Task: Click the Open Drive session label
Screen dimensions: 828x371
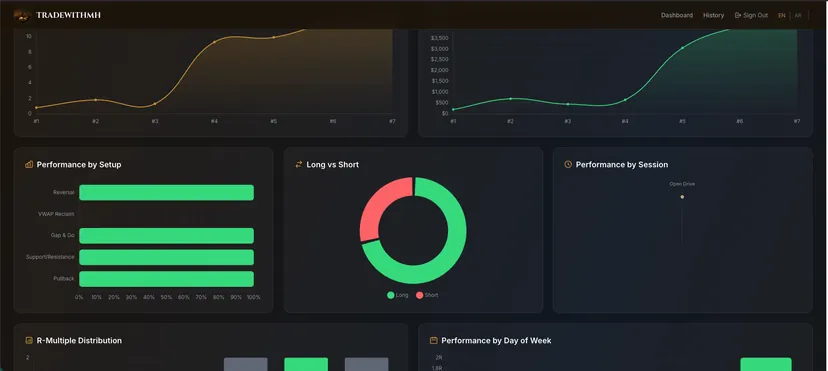Action: pos(682,184)
